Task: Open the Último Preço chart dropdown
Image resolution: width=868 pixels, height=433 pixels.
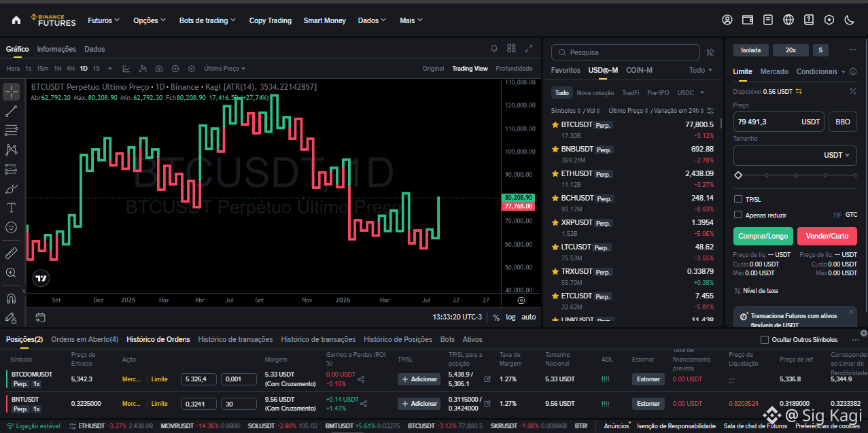Action: 225,69
